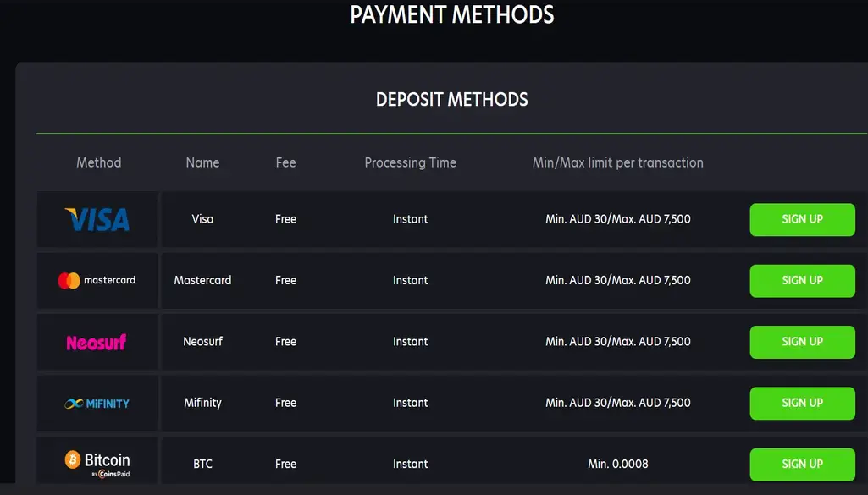Click the Fee column header
868x495 pixels.
285,162
